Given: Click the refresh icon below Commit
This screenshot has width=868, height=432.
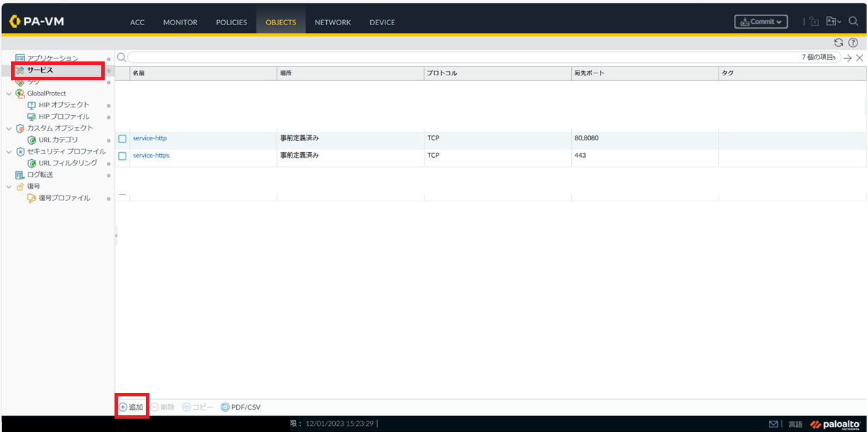Looking at the screenshot, I should click(x=839, y=43).
